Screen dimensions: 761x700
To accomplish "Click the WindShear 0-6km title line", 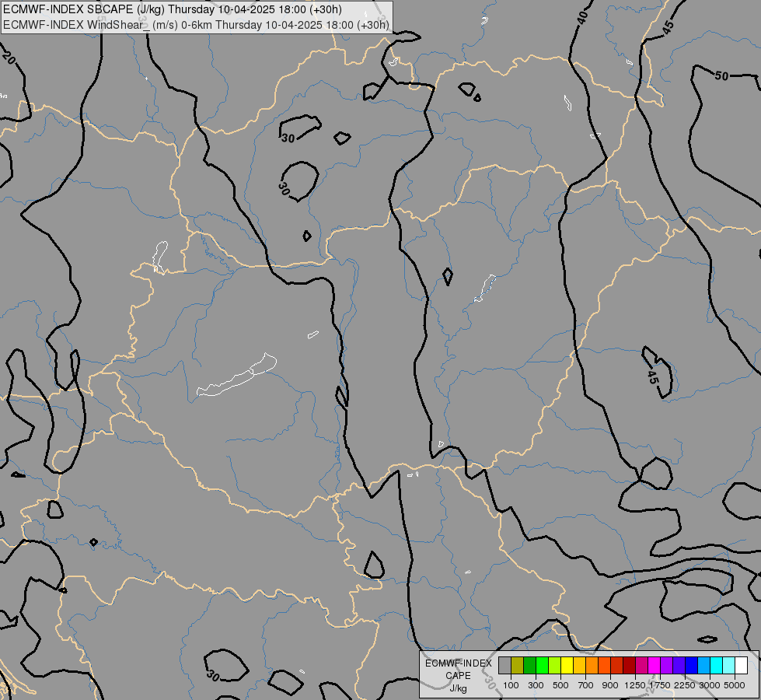I will click(x=196, y=25).
